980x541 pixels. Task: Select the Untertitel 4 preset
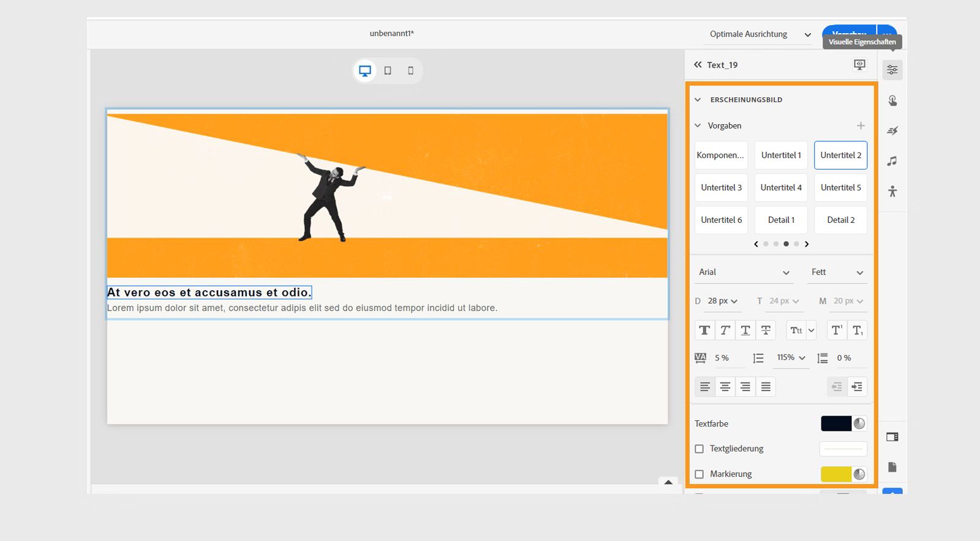coord(781,188)
